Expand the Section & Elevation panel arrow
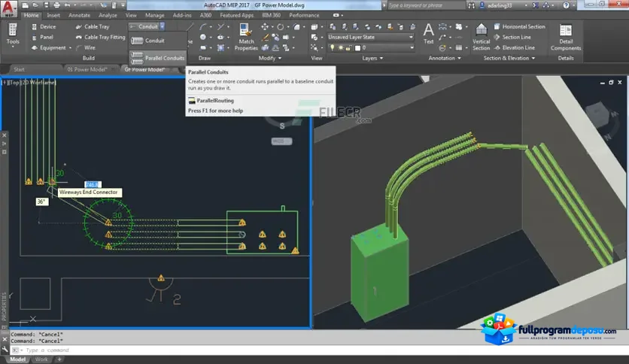 click(533, 58)
